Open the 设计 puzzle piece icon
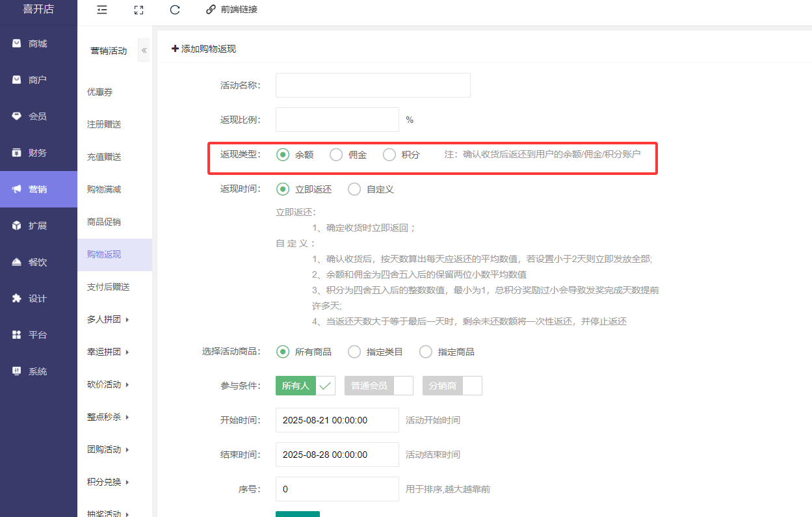This screenshot has width=812, height=517. click(x=17, y=298)
